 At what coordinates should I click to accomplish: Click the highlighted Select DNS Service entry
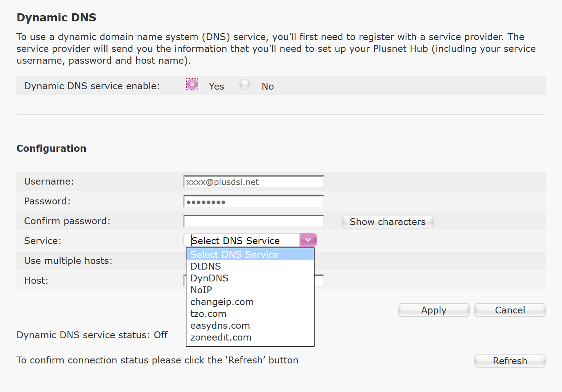point(234,254)
